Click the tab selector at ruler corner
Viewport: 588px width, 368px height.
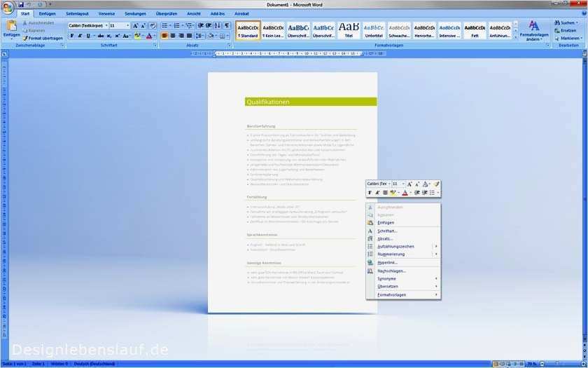coord(3,54)
